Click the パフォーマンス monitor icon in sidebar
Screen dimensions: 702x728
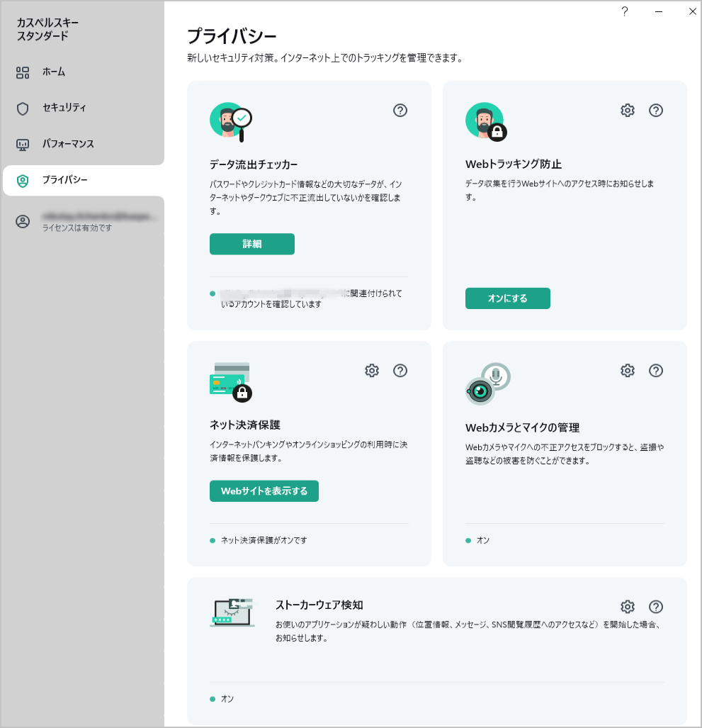[23, 145]
